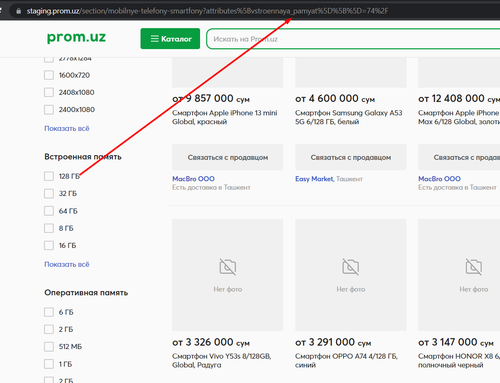Click the lock icon in address bar
The height and width of the screenshot is (383, 500).
click(x=19, y=11)
